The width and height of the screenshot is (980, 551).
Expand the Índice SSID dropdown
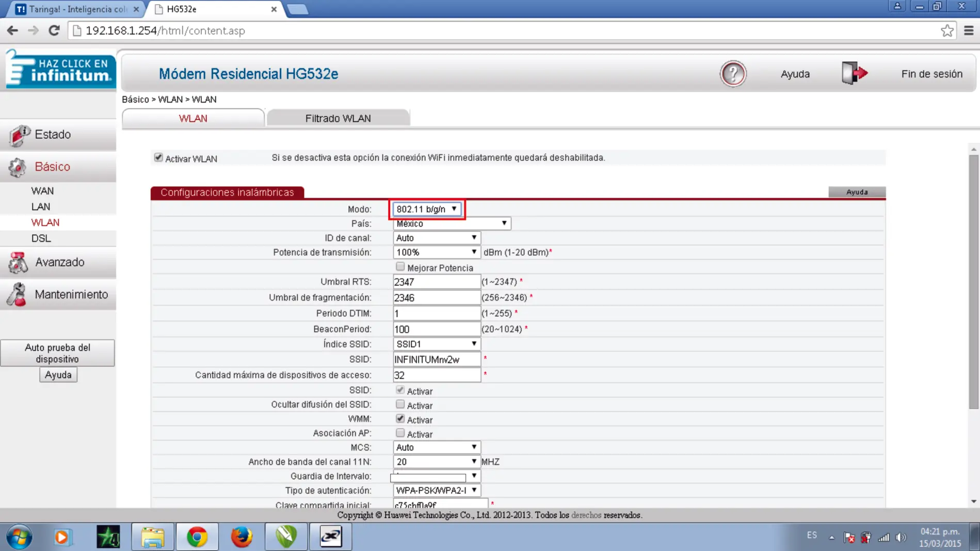click(437, 344)
